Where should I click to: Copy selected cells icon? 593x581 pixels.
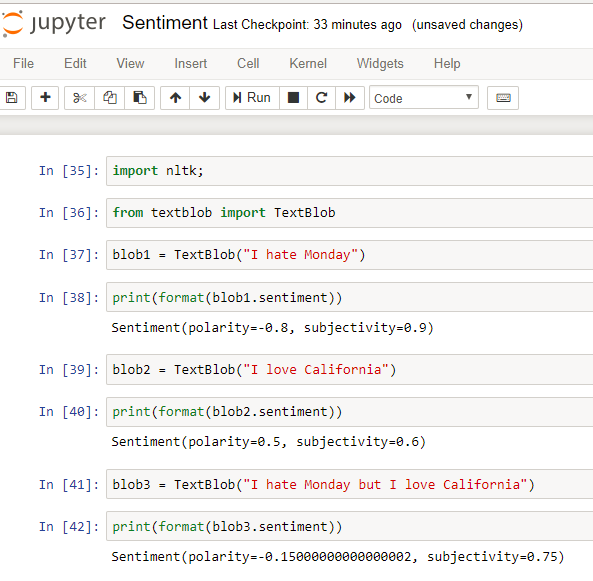(x=109, y=98)
